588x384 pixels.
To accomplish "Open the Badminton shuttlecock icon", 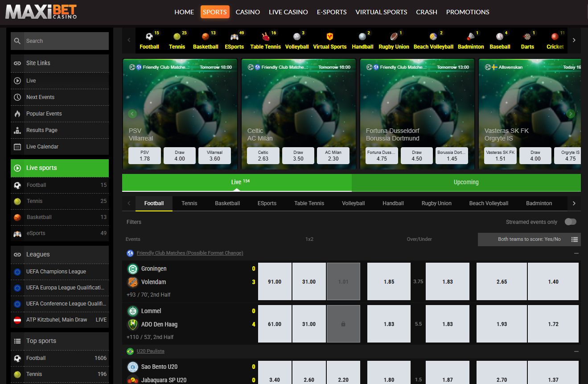I will [x=471, y=37].
